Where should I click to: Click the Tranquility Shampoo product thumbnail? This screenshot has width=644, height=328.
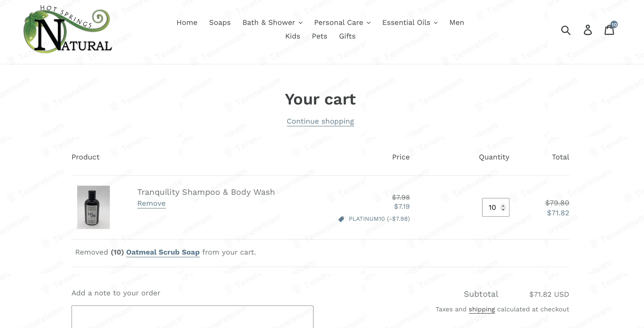(93, 207)
